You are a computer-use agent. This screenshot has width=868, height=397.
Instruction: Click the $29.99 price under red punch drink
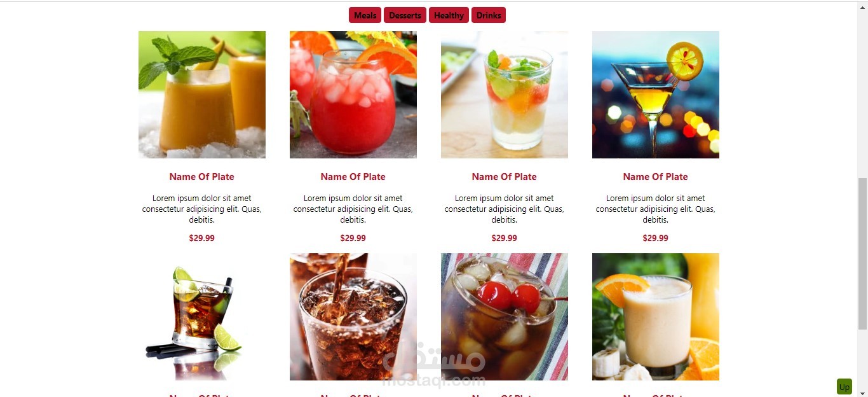pos(353,238)
